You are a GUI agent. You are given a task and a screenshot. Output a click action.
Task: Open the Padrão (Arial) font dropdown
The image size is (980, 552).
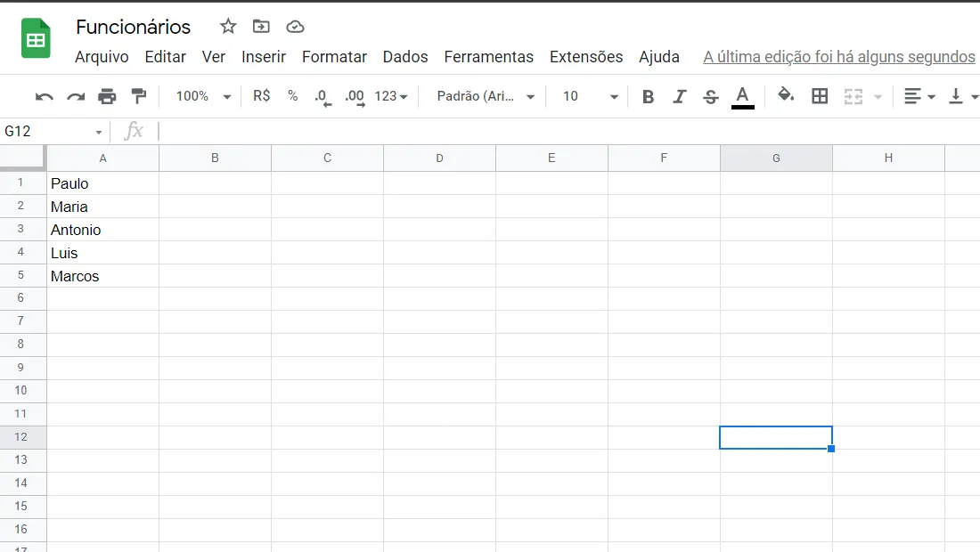tap(486, 96)
